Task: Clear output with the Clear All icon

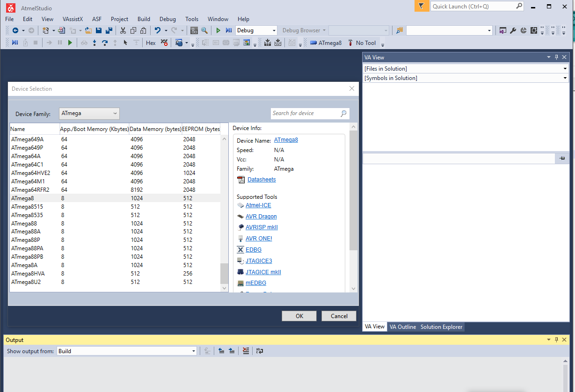Action: coord(246,351)
